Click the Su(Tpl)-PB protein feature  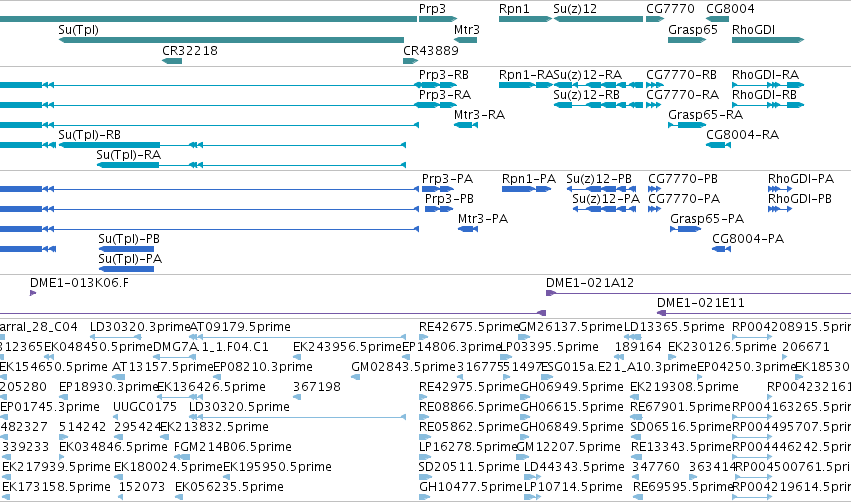coord(126,250)
